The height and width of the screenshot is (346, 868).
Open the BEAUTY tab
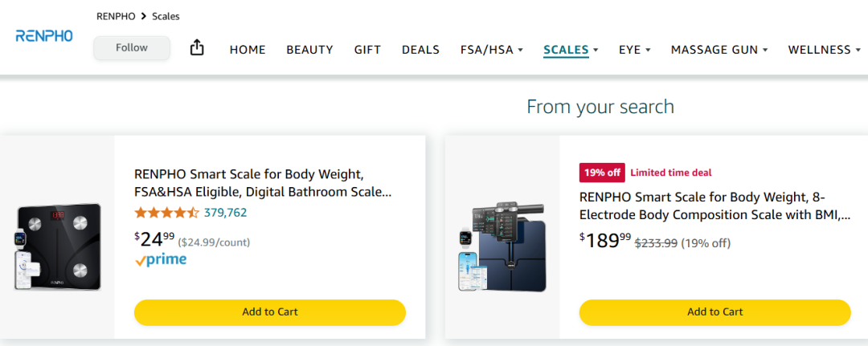[309, 50]
